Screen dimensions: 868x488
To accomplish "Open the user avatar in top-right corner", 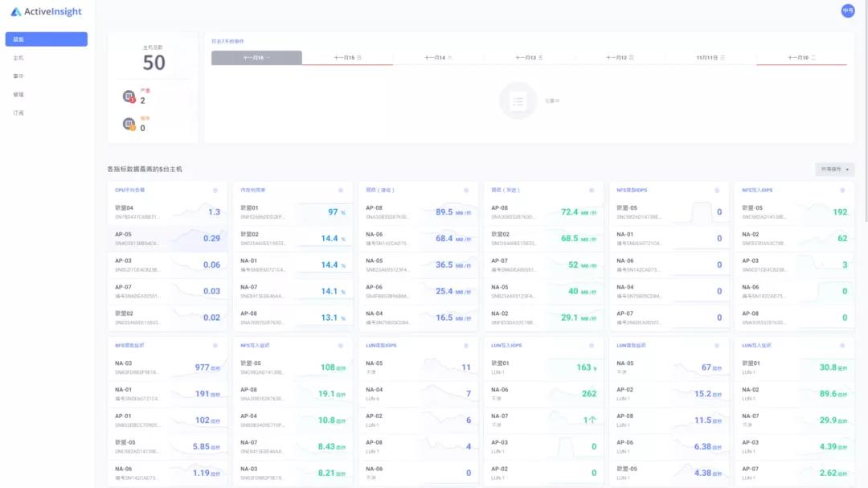I will pos(847,10).
